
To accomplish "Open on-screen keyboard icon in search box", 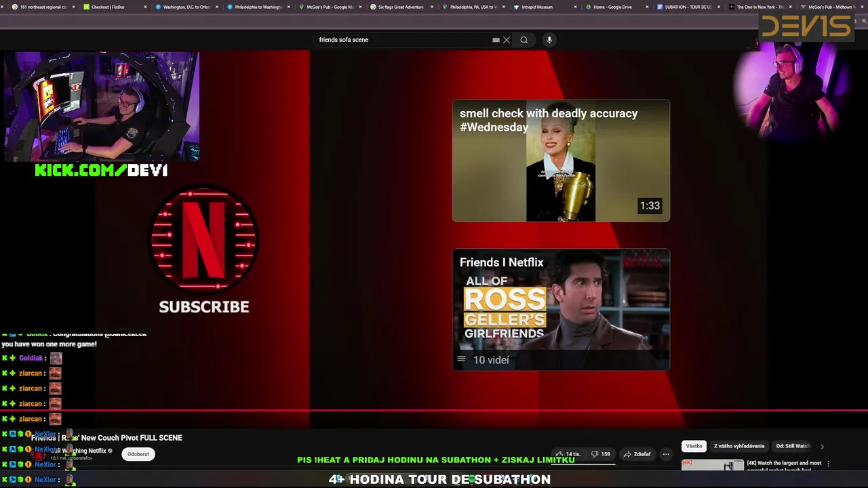I will tap(496, 40).
